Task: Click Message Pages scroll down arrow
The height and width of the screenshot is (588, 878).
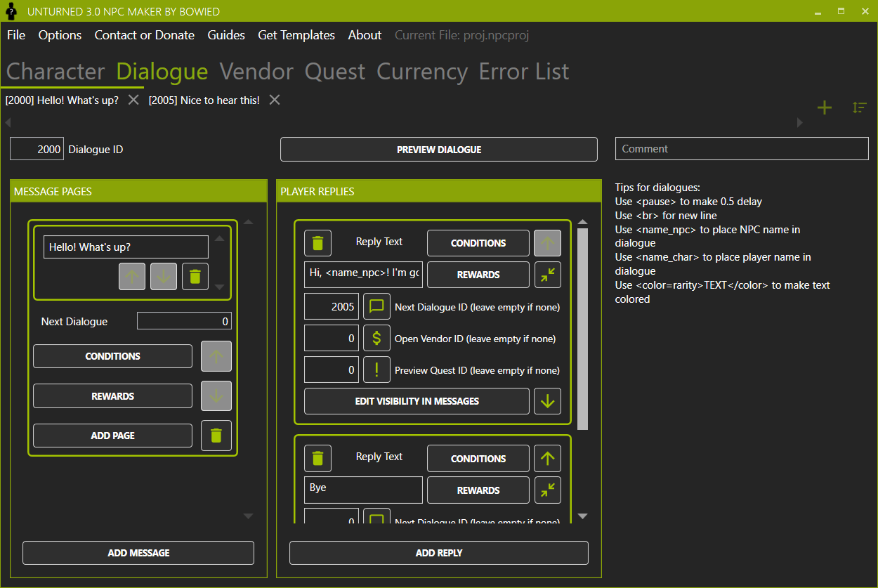Action: (x=248, y=516)
